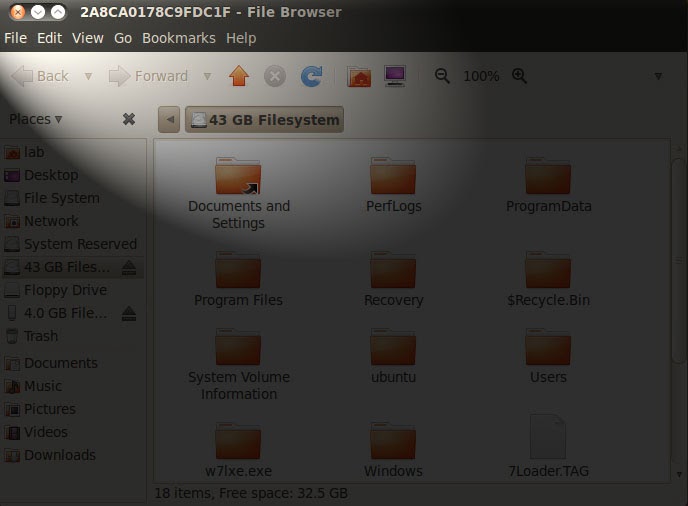Click scrollbar down arrow in file pane
The image size is (688, 506).
coord(679,474)
